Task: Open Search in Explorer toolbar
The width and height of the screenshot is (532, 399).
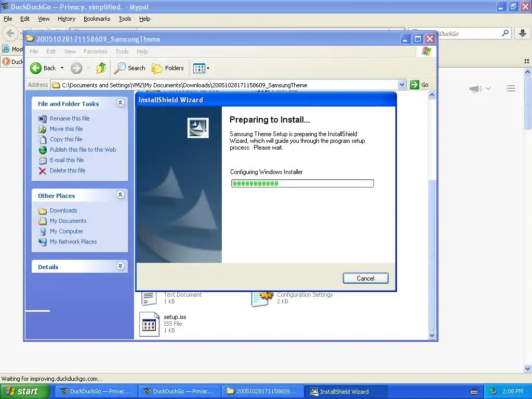Action: [129, 68]
